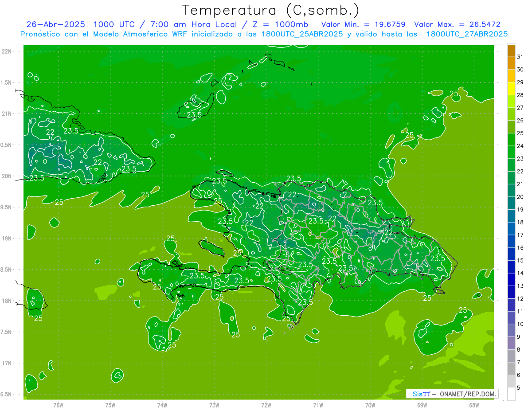Click the light gray swatch between 5 and 6
Viewport: 532px width, 411px height.
(511, 381)
